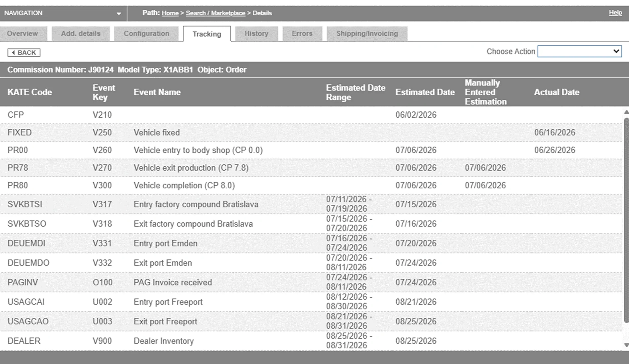Click manually entered 07/06/2026 in PR78 row

coord(485,168)
